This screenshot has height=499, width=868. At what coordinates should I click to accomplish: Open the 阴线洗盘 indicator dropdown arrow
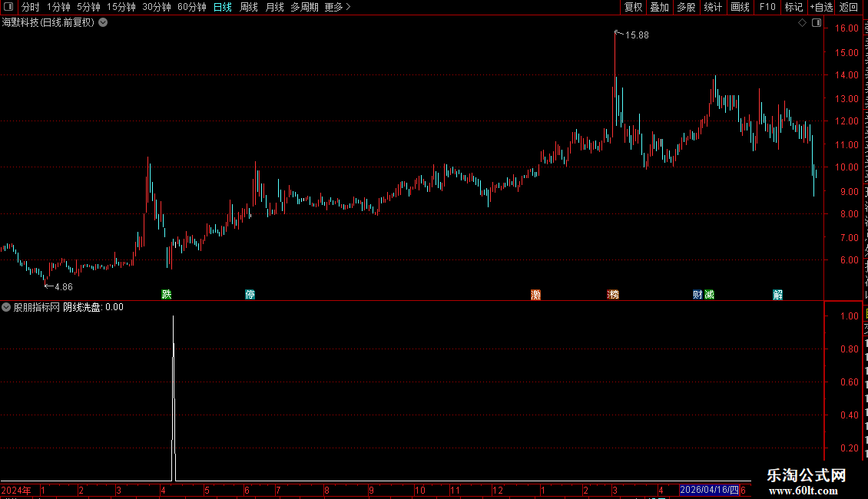coord(6,307)
